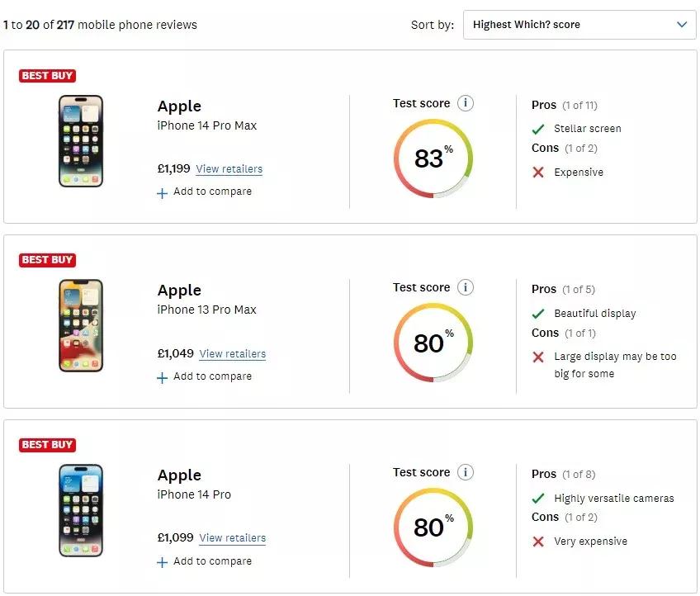Open the iPhone 13 Pro Max product image
The width and height of the screenshot is (700, 596).
pos(81,325)
